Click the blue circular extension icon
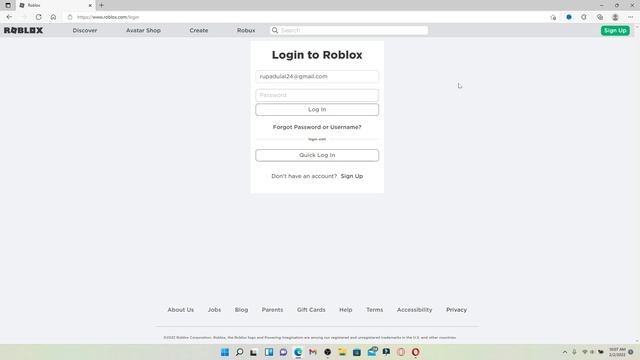Viewport: 640px width, 360px height. pos(569,17)
